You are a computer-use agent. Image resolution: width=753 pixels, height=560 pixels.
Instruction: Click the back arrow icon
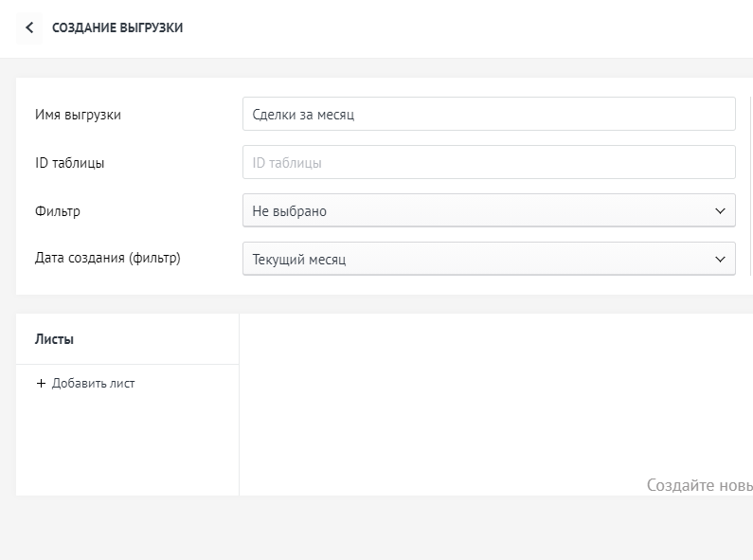click(29, 28)
